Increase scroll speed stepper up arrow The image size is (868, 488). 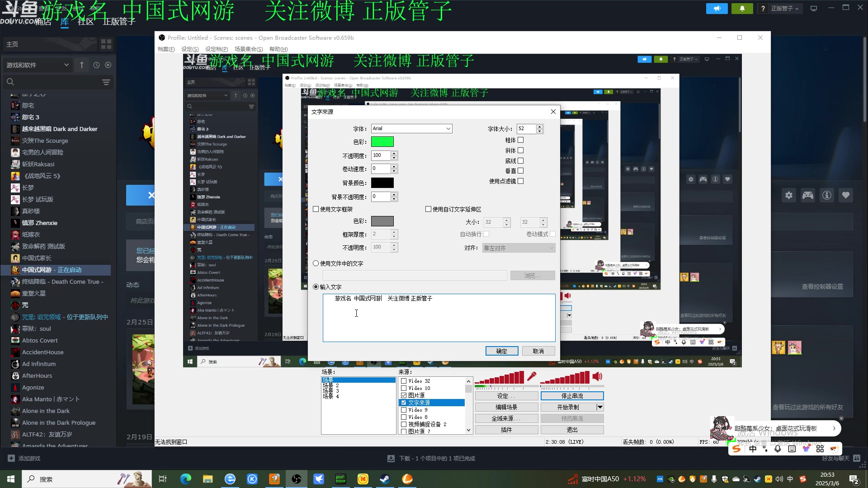coord(394,166)
